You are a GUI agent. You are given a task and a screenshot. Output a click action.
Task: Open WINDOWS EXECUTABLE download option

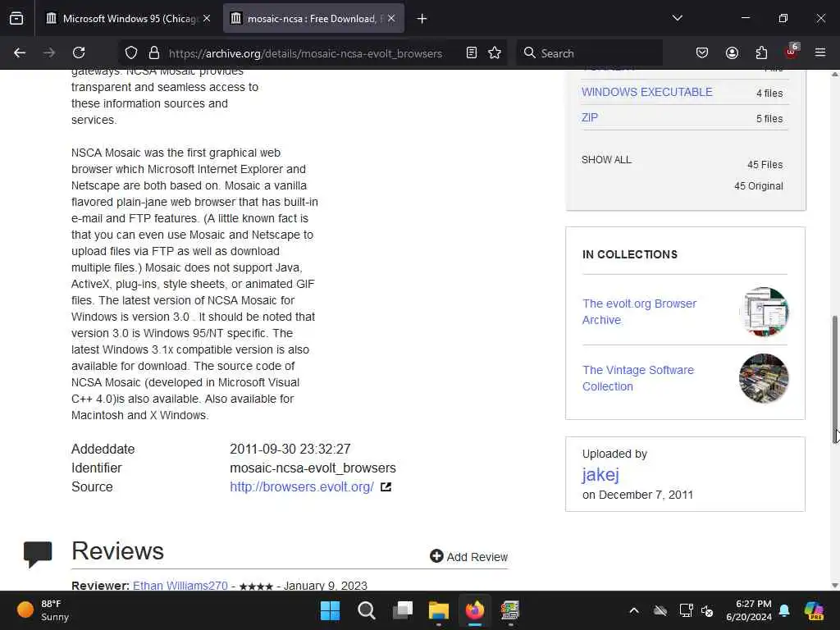pos(646,92)
